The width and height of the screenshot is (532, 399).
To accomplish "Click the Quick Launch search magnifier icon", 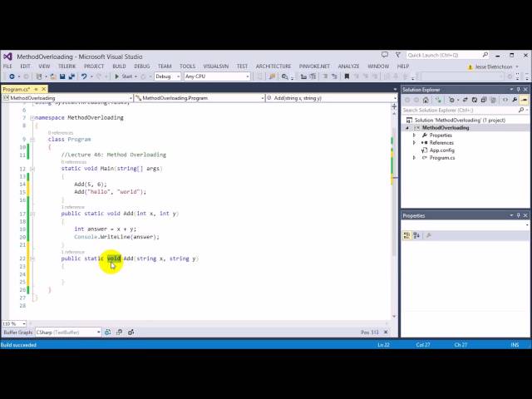I will (485, 55).
